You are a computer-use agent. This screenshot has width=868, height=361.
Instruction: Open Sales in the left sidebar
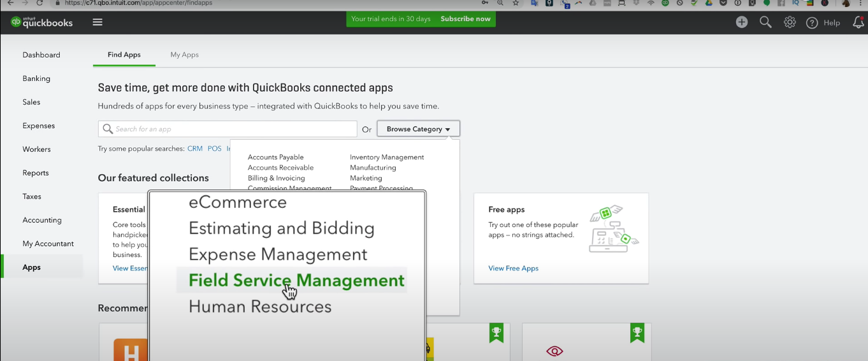(31, 102)
